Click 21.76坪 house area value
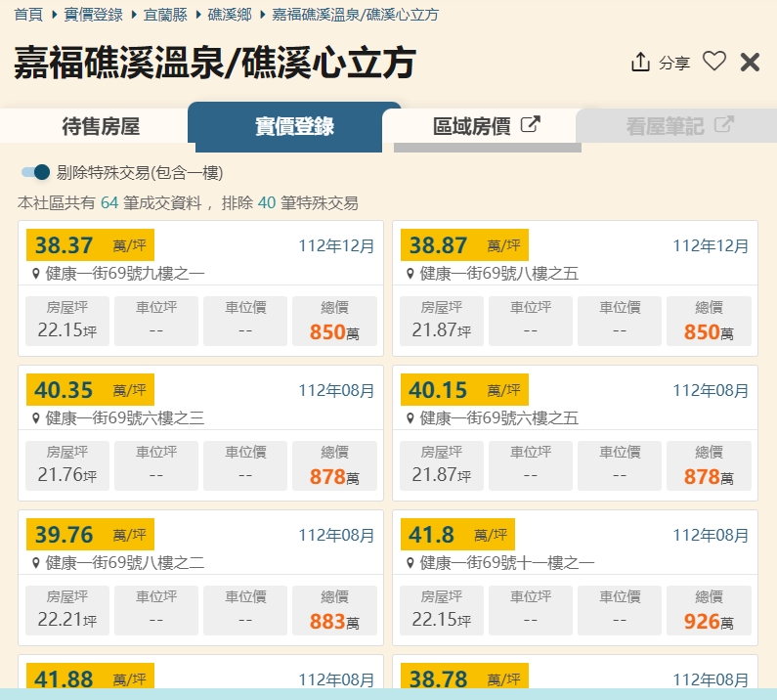The height and width of the screenshot is (700, 777). [67, 475]
